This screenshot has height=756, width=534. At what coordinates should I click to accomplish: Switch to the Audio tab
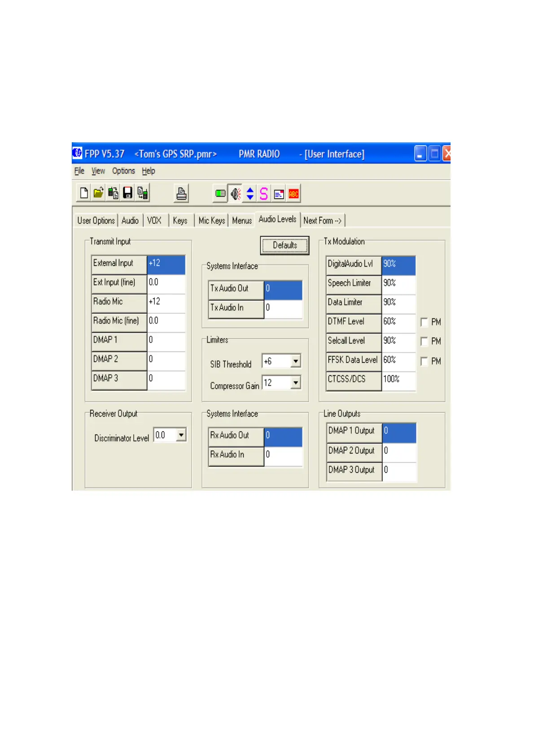click(130, 220)
